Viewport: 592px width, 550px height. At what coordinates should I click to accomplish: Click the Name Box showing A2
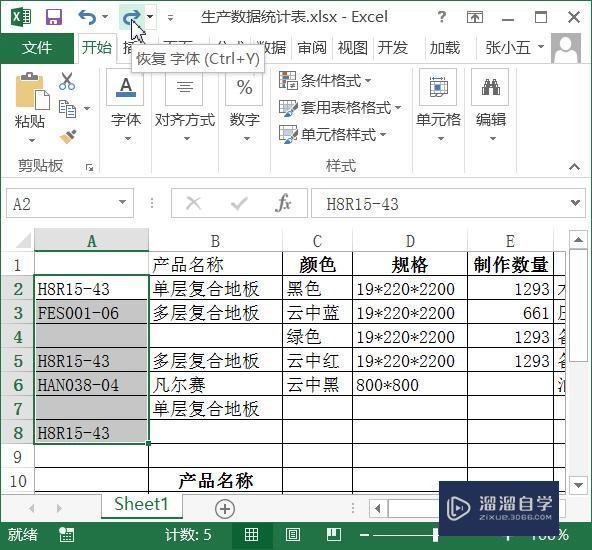coord(60,204)
